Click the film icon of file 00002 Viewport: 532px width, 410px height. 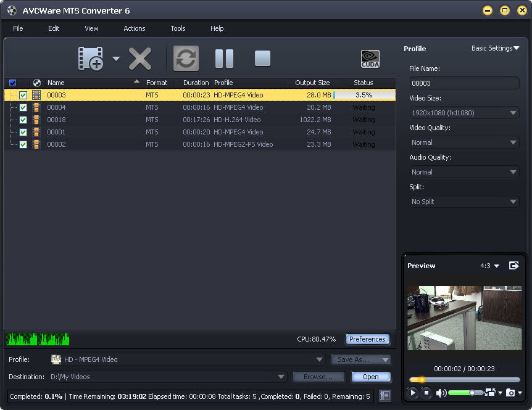click(x=36, y=144)
